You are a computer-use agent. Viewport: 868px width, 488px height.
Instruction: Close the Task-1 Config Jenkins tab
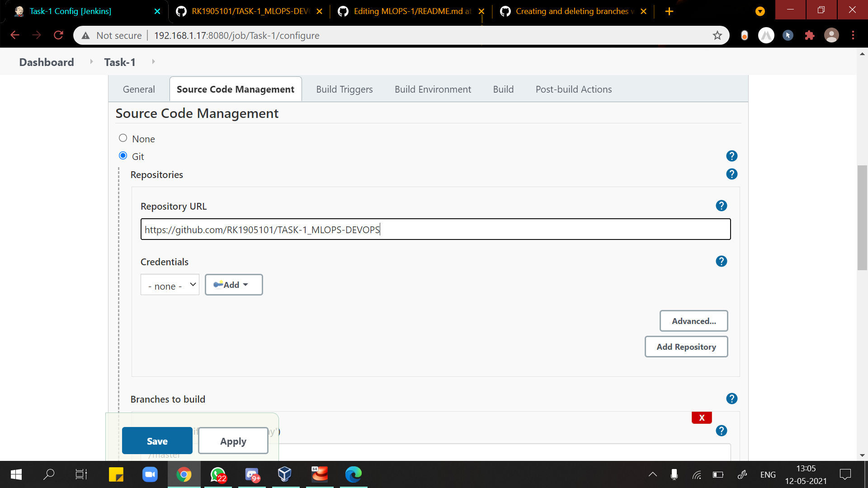[157, 11]
